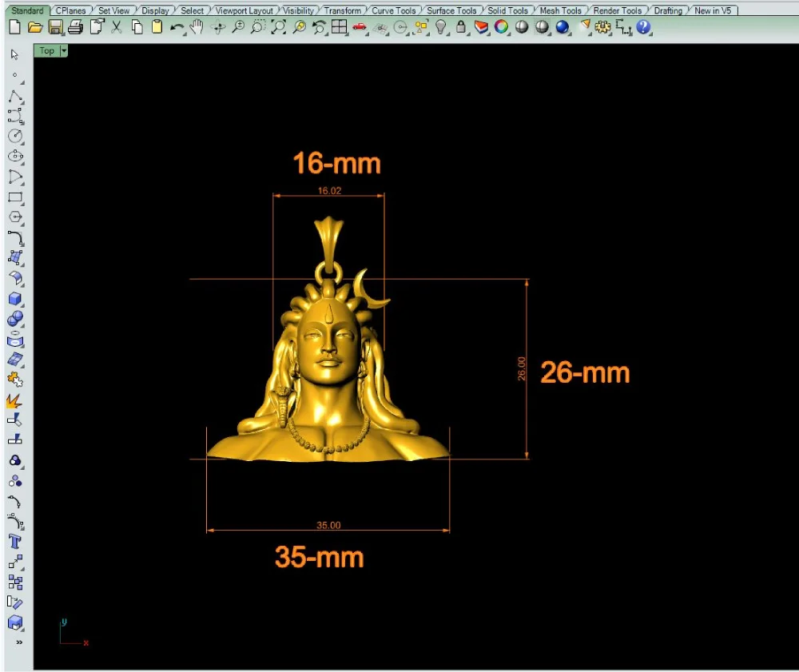Expand more sidebar tools with double chevron
This screenshot has height=672, width=799.
19,642
